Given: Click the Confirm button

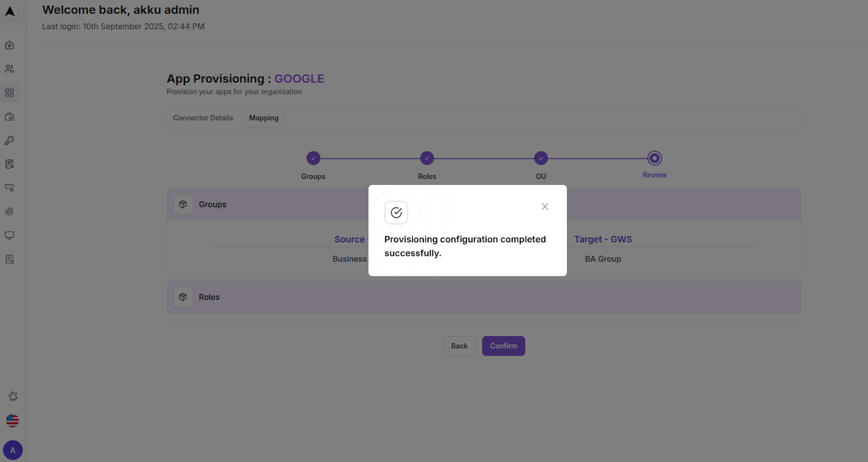Looking at the screenshot, I should [x=503, y=346].
